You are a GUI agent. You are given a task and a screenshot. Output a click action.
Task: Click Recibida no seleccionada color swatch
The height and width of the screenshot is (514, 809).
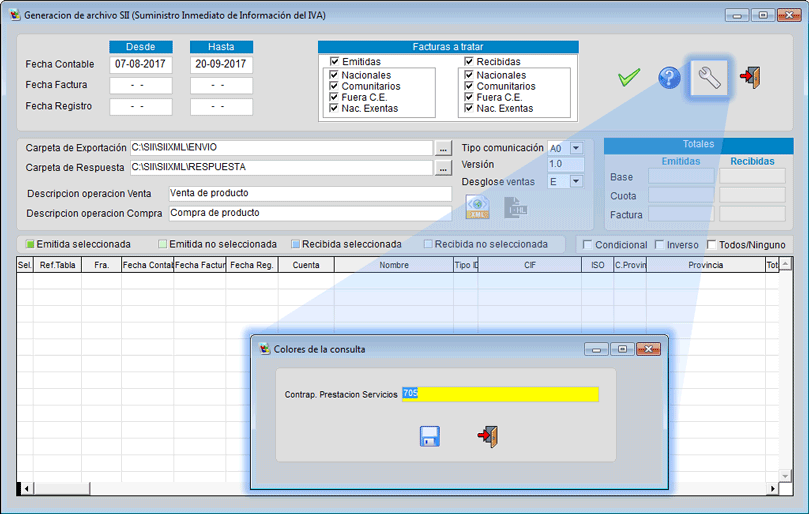428,244
